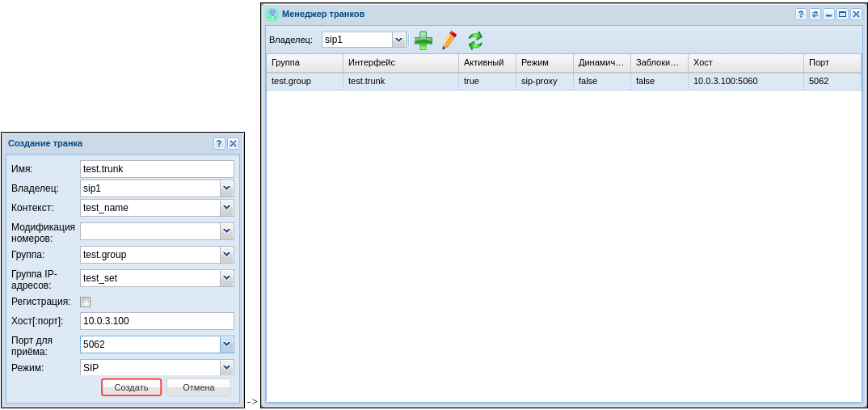Click the Режим column header
868x410 pixels.
545,62
